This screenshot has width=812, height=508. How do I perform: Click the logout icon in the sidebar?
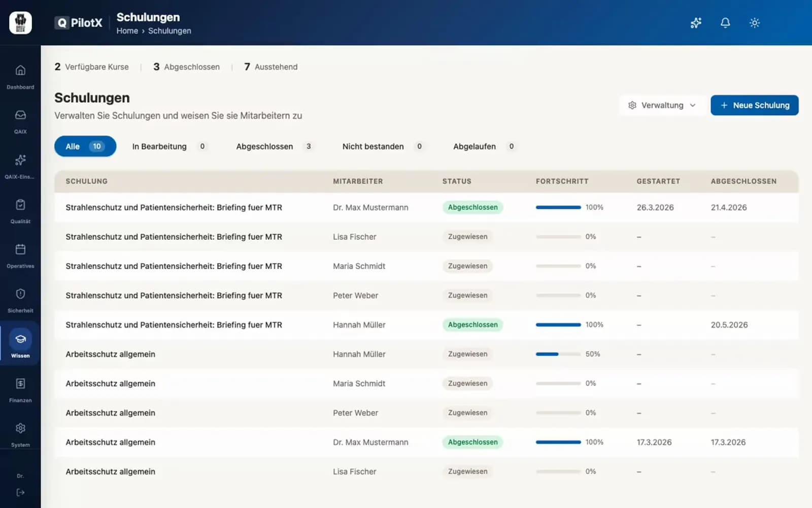click(x=20, y=492)
